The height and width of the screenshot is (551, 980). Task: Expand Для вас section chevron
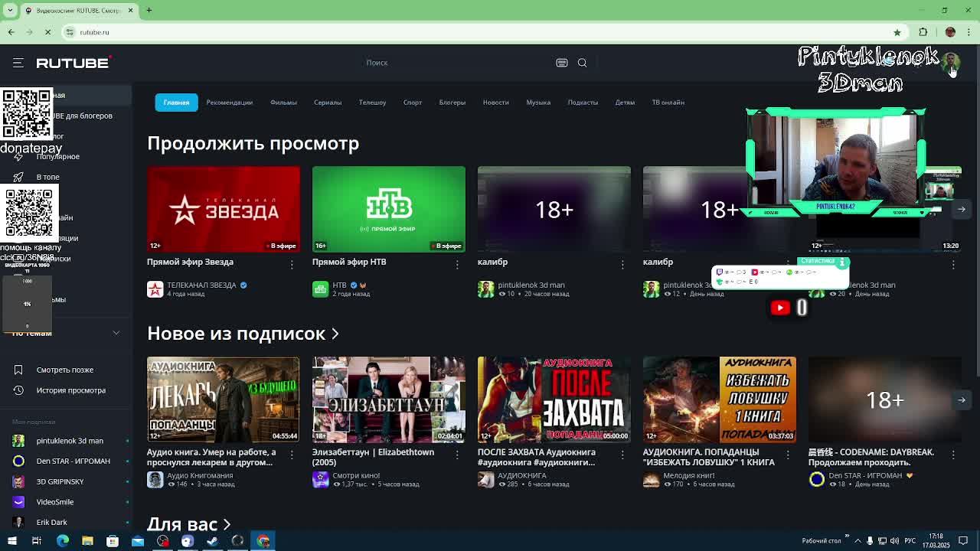(227, 524)
